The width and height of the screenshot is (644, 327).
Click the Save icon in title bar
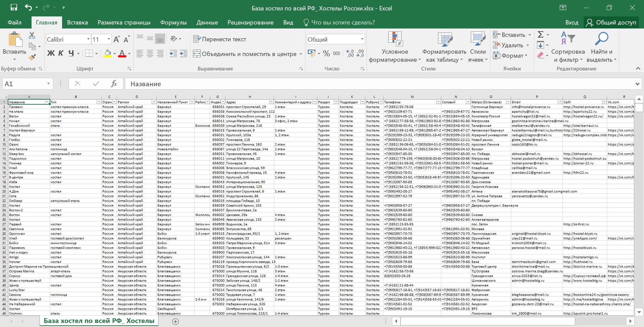[14, 8]
